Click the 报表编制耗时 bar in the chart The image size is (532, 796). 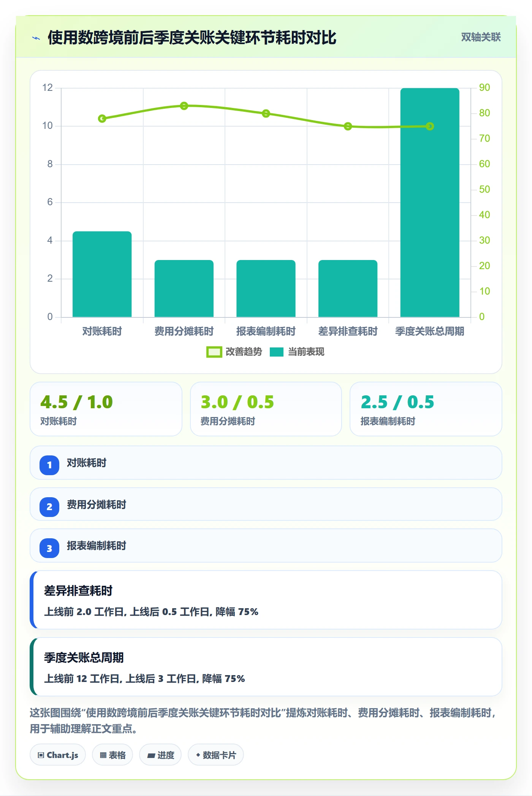pyautogui.click(x=266, y=289)
